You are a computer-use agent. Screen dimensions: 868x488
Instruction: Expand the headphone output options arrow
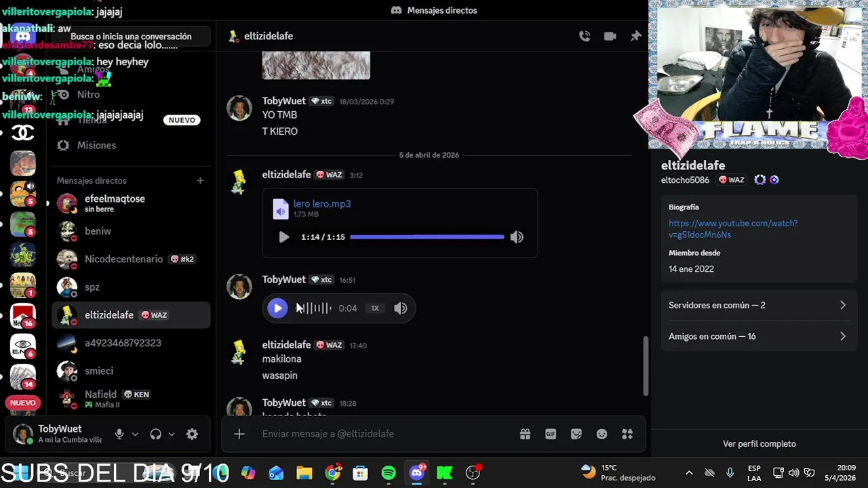point(172,434)
